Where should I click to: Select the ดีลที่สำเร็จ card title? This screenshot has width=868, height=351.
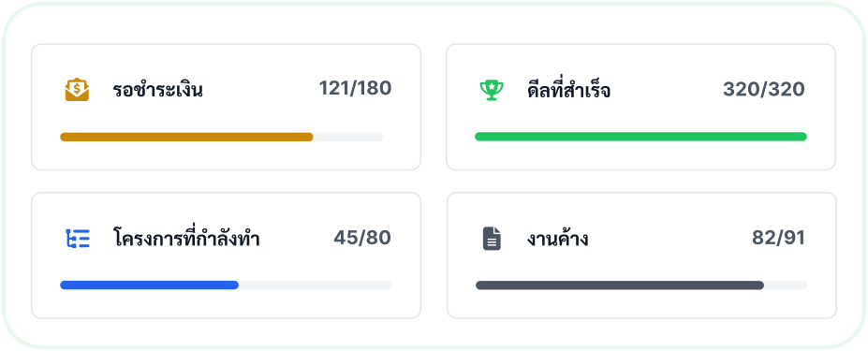tap(568, 90)
